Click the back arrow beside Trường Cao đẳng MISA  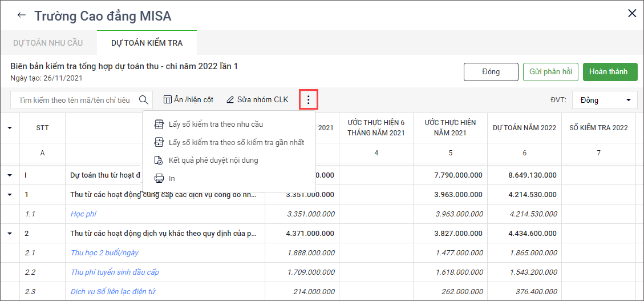pyautogui.click(x=22, y=15)
